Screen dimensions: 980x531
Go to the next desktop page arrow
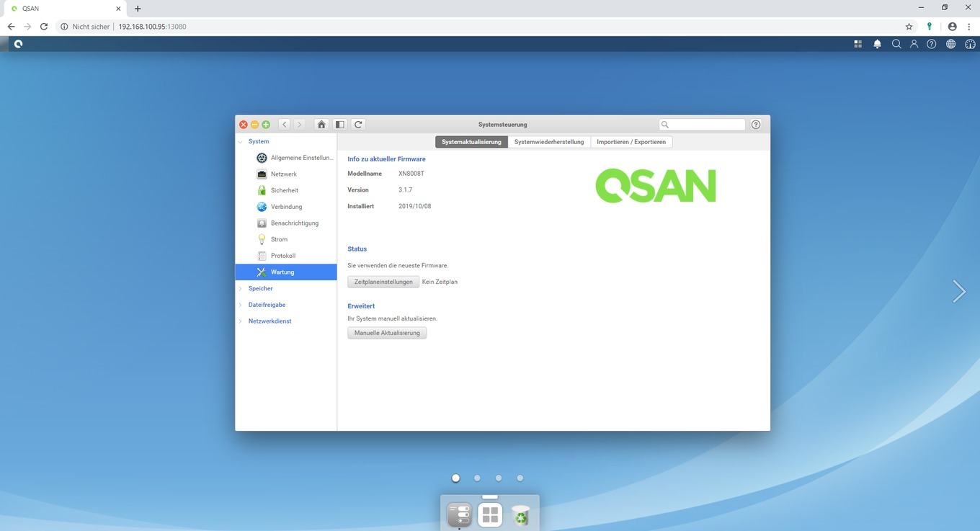click(958, 291)
